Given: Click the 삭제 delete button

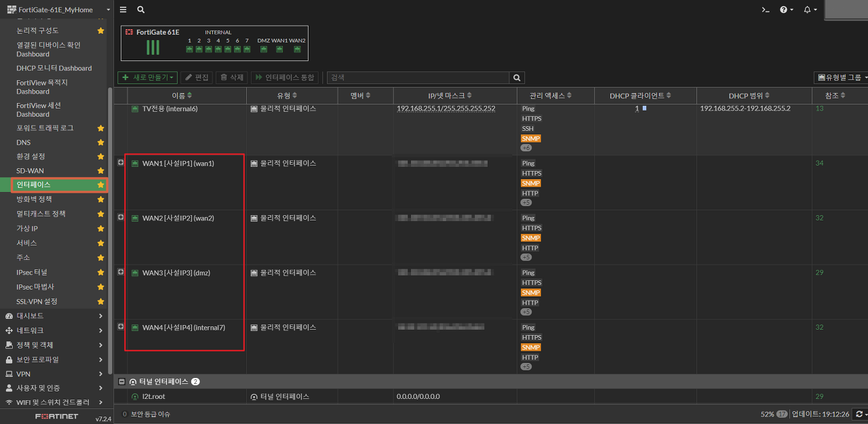Looking at the screenshot, I should click(231, 78).
